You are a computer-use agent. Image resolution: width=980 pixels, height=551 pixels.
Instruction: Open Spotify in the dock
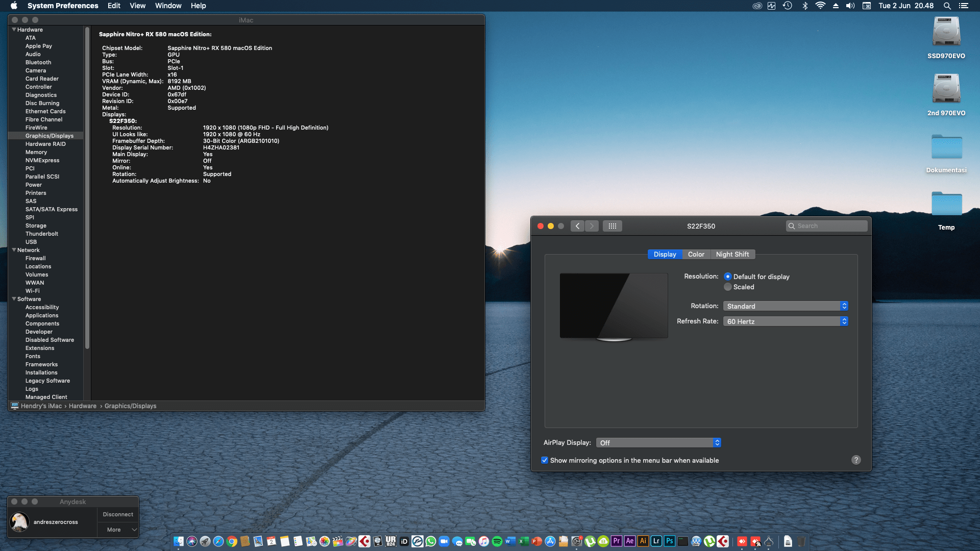pos(497,541)
